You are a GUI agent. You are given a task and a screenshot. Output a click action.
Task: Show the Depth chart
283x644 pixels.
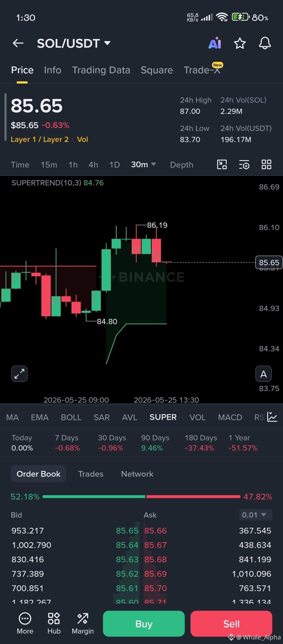point(182,165)
